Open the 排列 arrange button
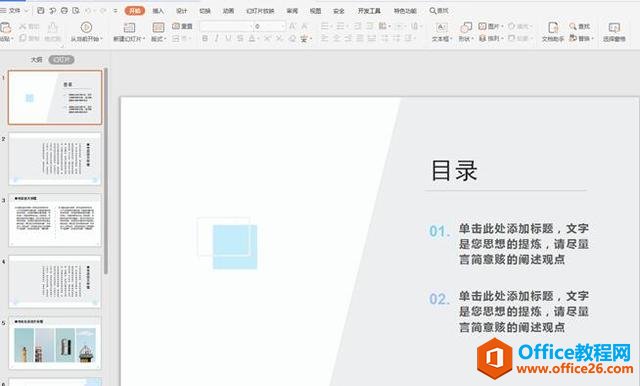The image size is (640, 386). click(x=490, y=38)
